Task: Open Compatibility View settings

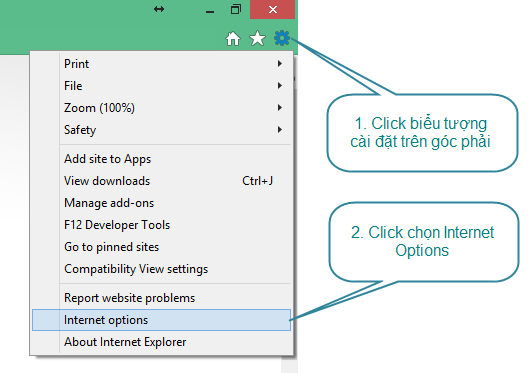Action: click(x=162, y=269)
